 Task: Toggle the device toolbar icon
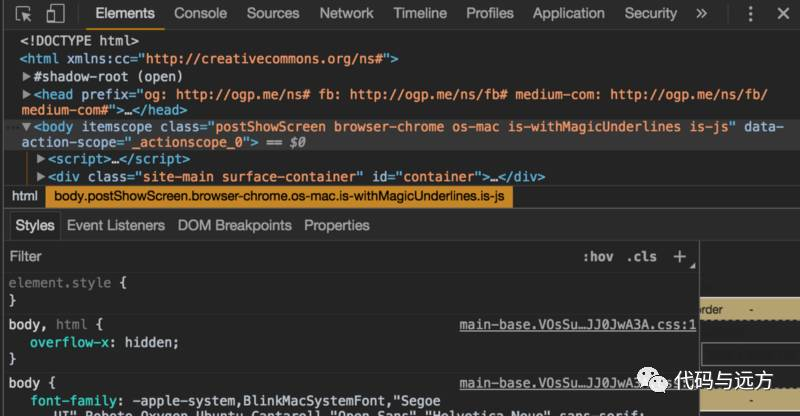(x=55, y=14)
